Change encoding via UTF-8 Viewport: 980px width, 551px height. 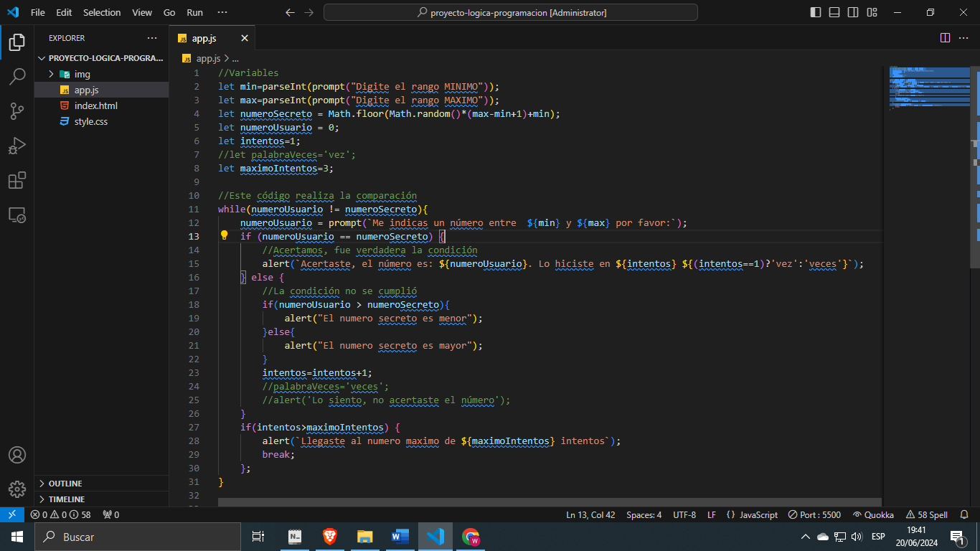point(684,514)
